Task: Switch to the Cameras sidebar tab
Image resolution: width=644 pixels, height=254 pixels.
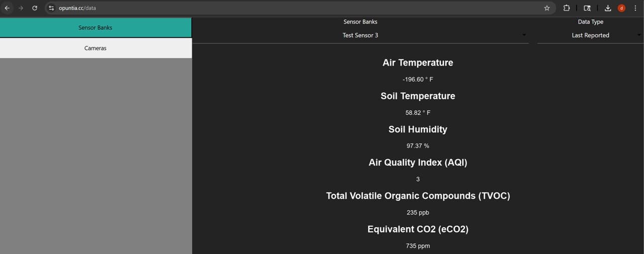Action: (95, 48)
